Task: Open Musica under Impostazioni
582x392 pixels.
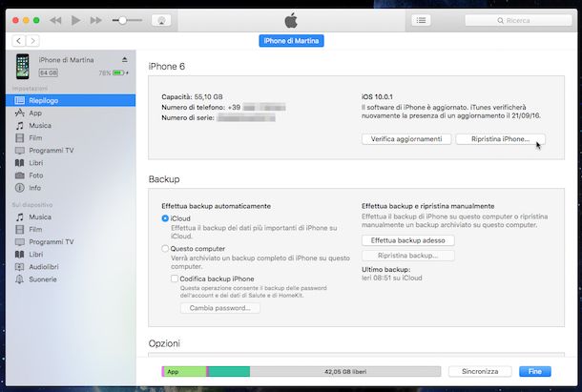Action: (x=71, y=126)
